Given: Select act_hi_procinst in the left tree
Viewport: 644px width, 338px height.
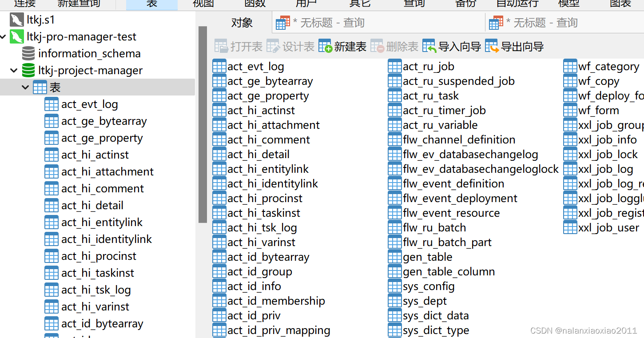Looking at the screenshot, I should [99, 256].
